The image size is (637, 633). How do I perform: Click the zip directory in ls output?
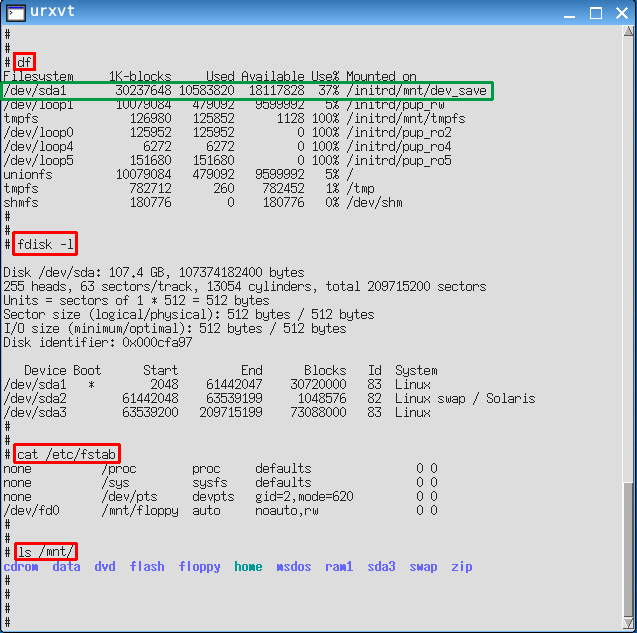click(461, 567)
